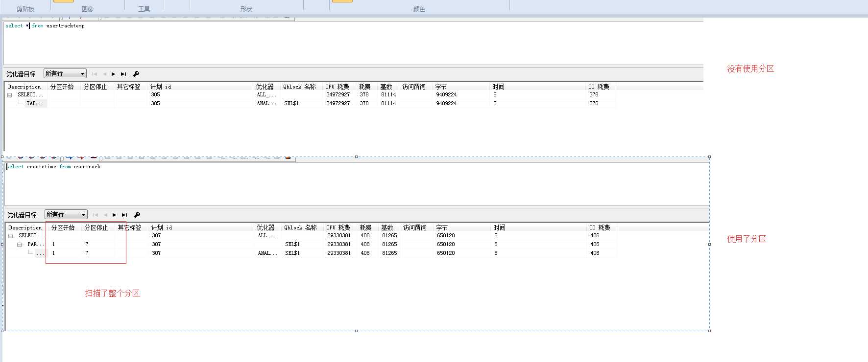Image resolution: width=868 pixels, height=362 pixels.
Task: Select SELECT... row of plan 305
Action: pos(30,95)
